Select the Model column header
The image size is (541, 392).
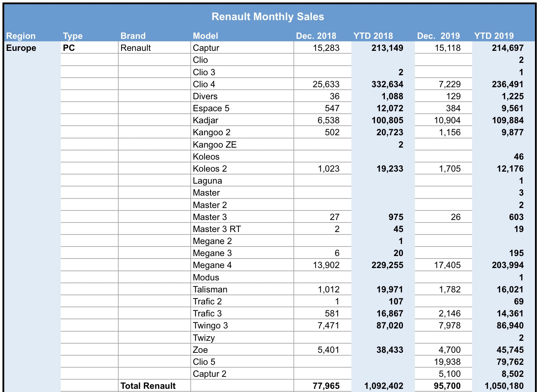coord(206,36)
